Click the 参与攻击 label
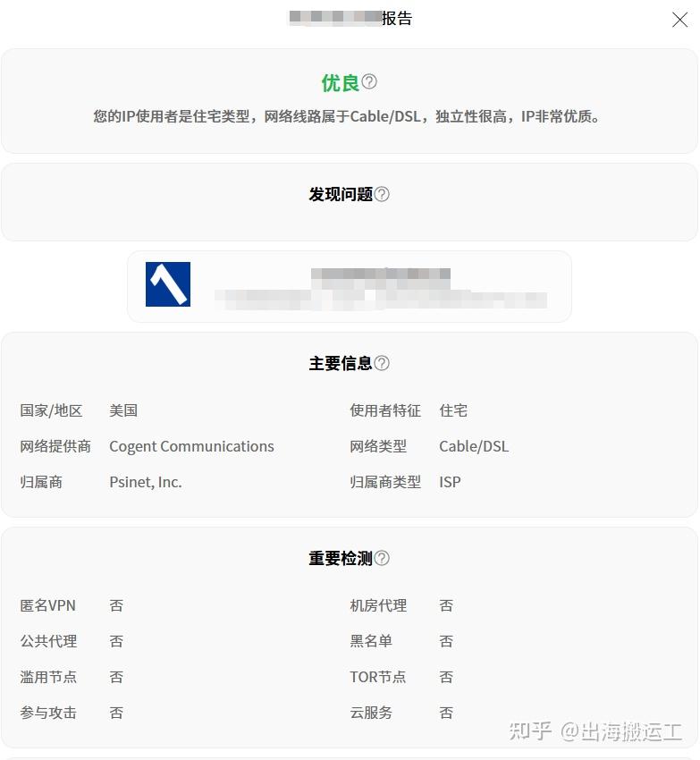Viewport: 700px width, 760px height. tap(48, 713)
